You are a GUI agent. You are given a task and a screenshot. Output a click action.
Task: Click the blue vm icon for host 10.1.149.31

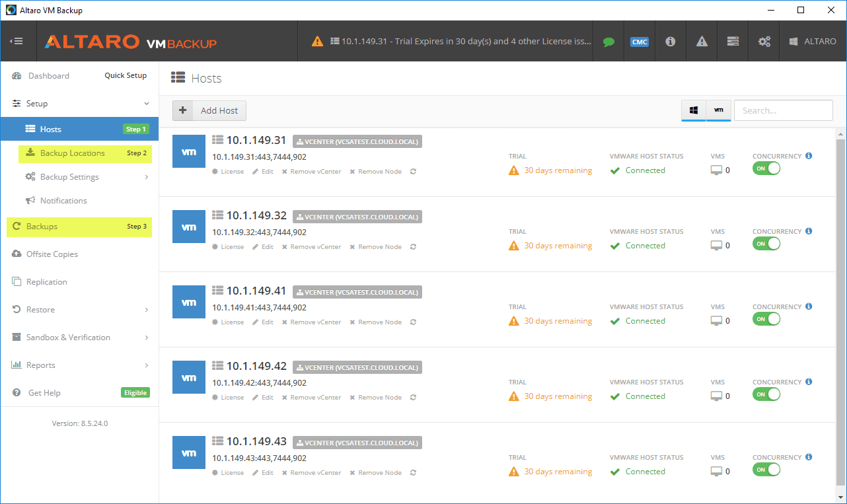189,151
